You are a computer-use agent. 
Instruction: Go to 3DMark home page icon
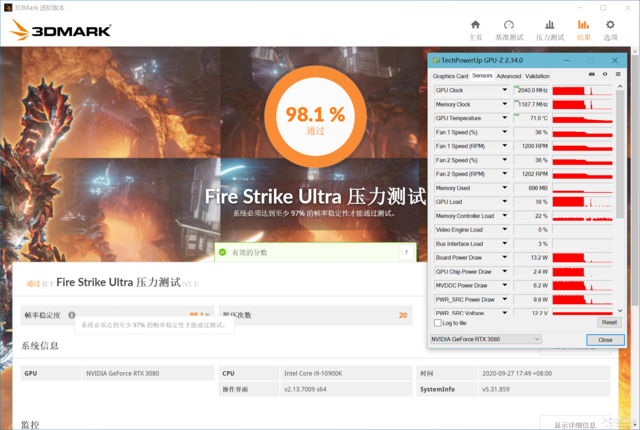pos(476,25)
